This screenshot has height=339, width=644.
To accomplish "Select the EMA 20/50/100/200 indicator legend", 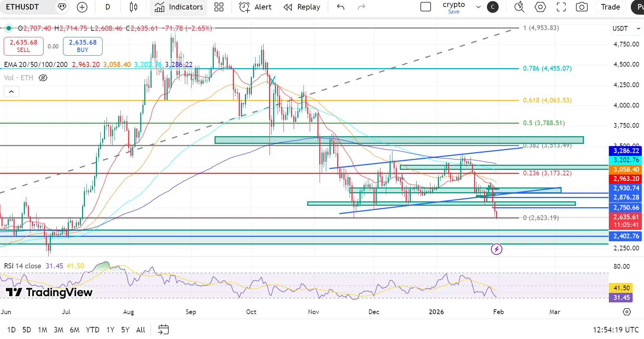I will click(x=36, y=64).
